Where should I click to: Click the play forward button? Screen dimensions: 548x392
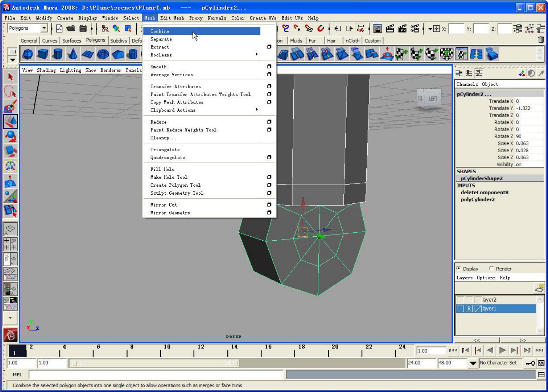(502, 350)
